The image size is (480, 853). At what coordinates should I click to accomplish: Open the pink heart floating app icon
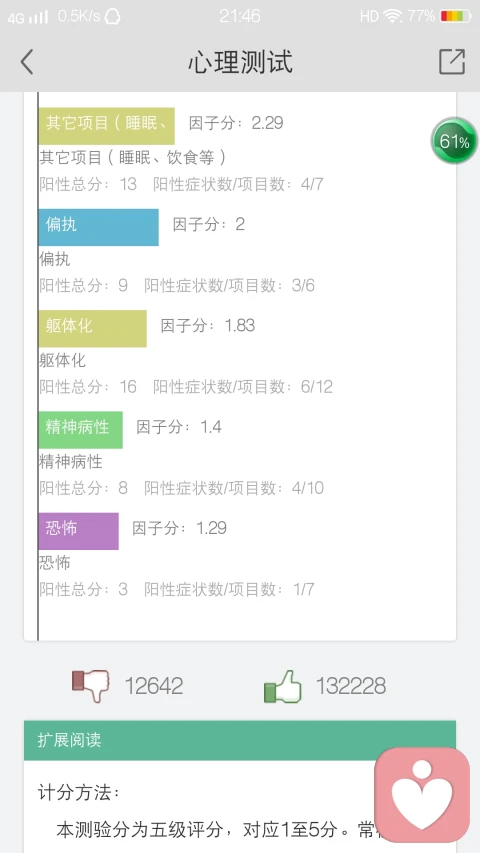(x=422, y=794)
